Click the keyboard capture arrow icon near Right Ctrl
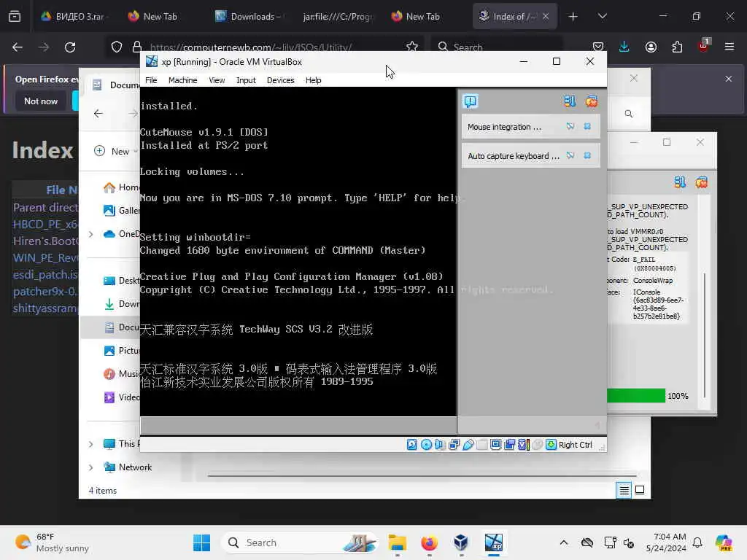The image size is (747, 560). (551, 444)
